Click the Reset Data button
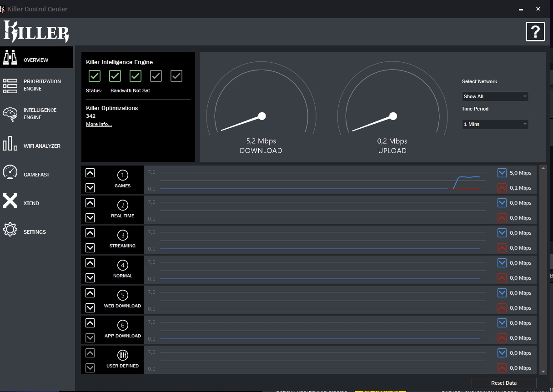Image resolution: width=553 pixels, height=392 pixels. point(504,383)
